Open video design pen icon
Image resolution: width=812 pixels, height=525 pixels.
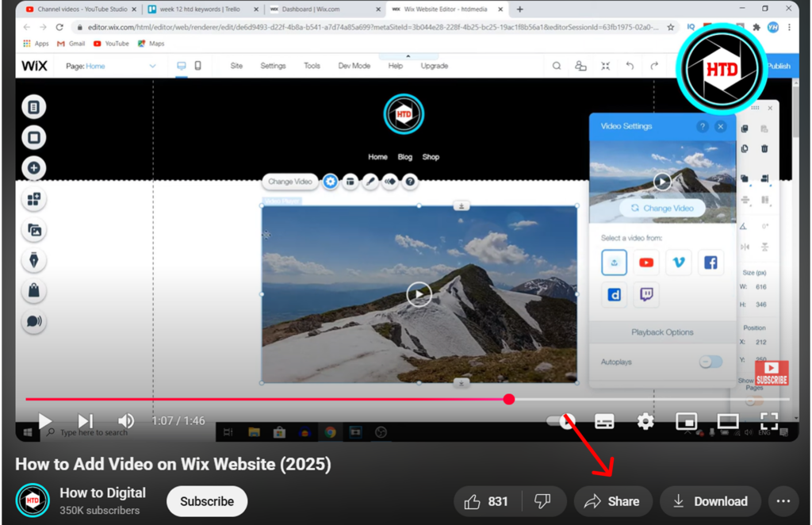[370, 182]
